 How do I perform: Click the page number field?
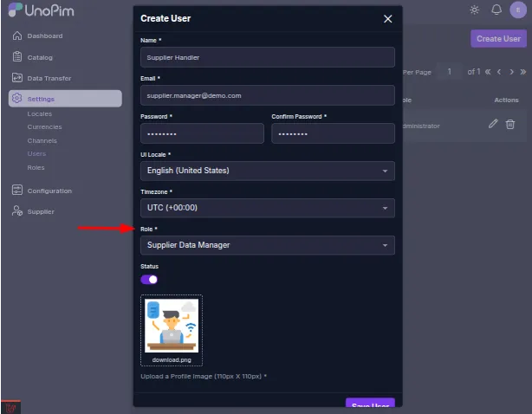[449, 72]
